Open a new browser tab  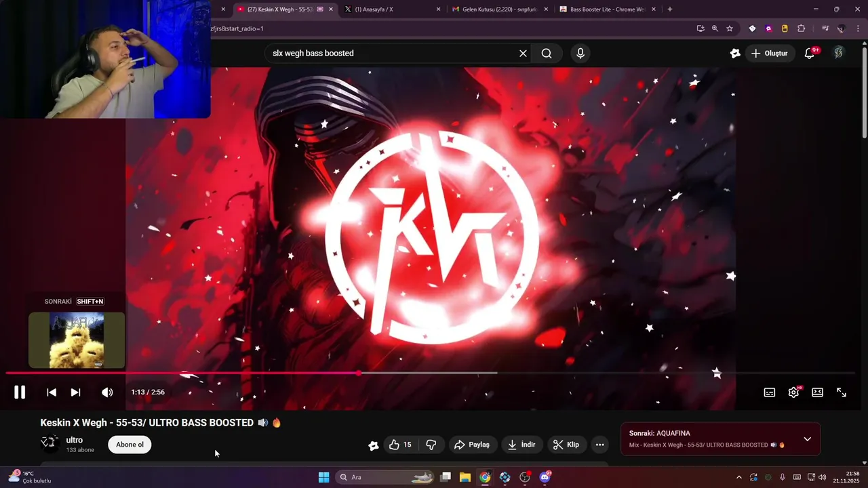(670, 9)
